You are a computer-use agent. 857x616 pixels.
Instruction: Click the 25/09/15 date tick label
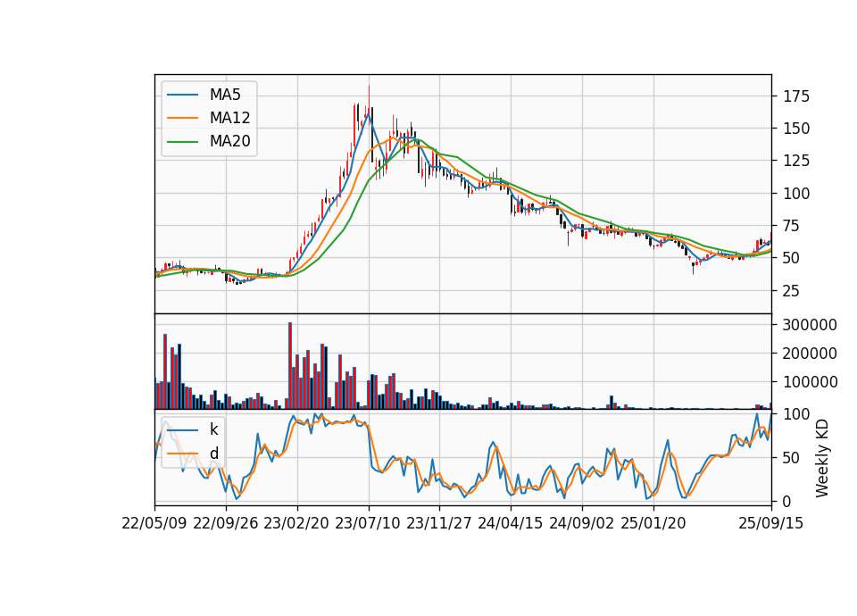pos(771,523)
